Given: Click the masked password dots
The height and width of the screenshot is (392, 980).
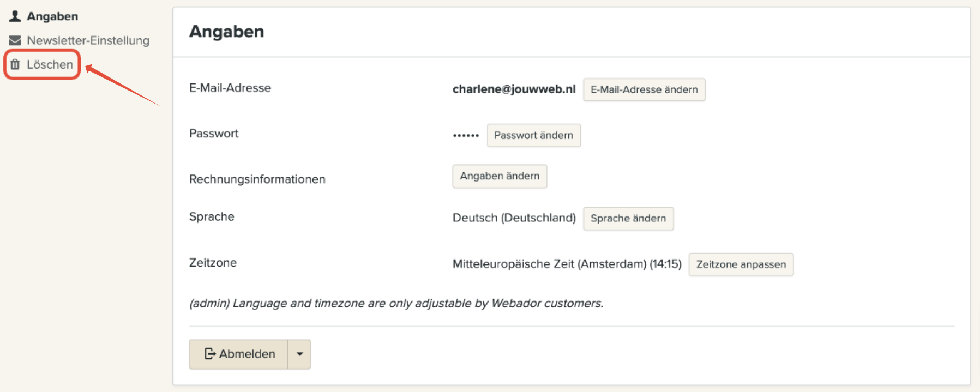Looking at the screenshot, I should (x=466, y=135).
